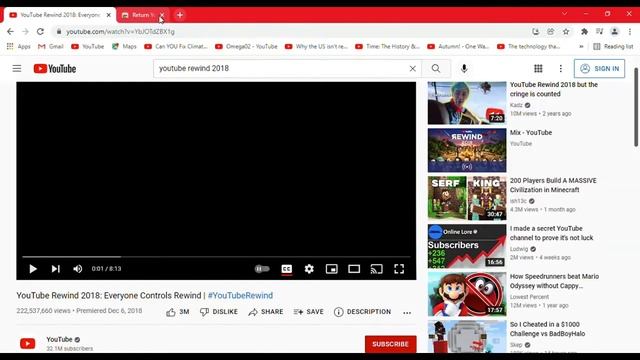The height and width of the screenshot is (360, 640).
Task: Mute the video volume
Action: 78,269
